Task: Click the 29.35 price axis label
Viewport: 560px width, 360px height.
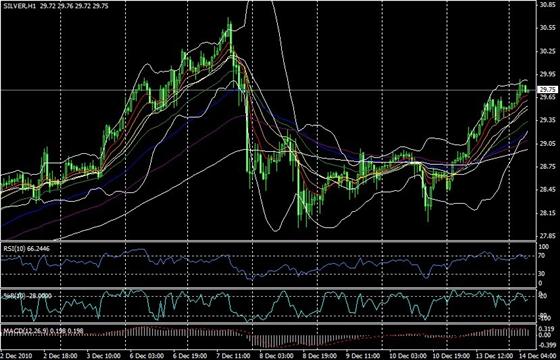Action: [x=547, y=120]
